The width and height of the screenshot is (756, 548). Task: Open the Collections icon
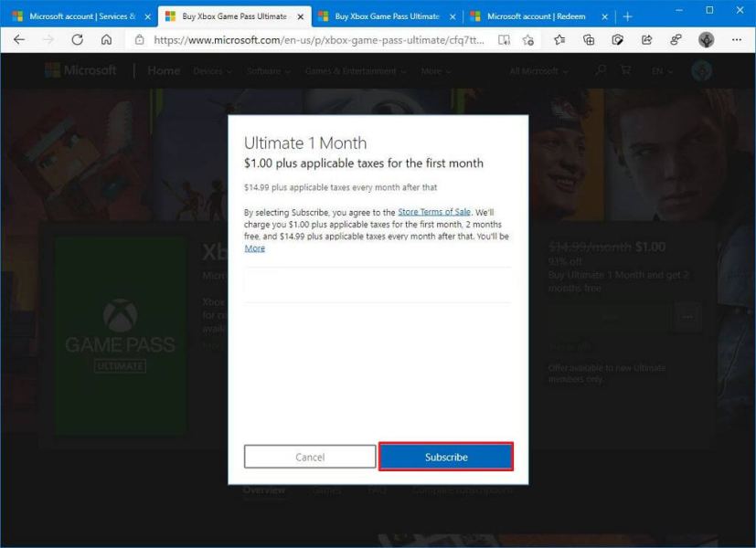(589, 40)
